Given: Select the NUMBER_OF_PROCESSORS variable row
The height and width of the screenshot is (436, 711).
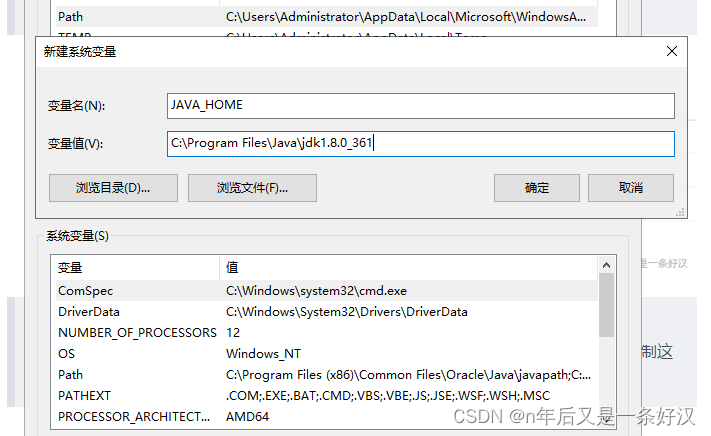Looking at the screenshot, I should (326, 333).
